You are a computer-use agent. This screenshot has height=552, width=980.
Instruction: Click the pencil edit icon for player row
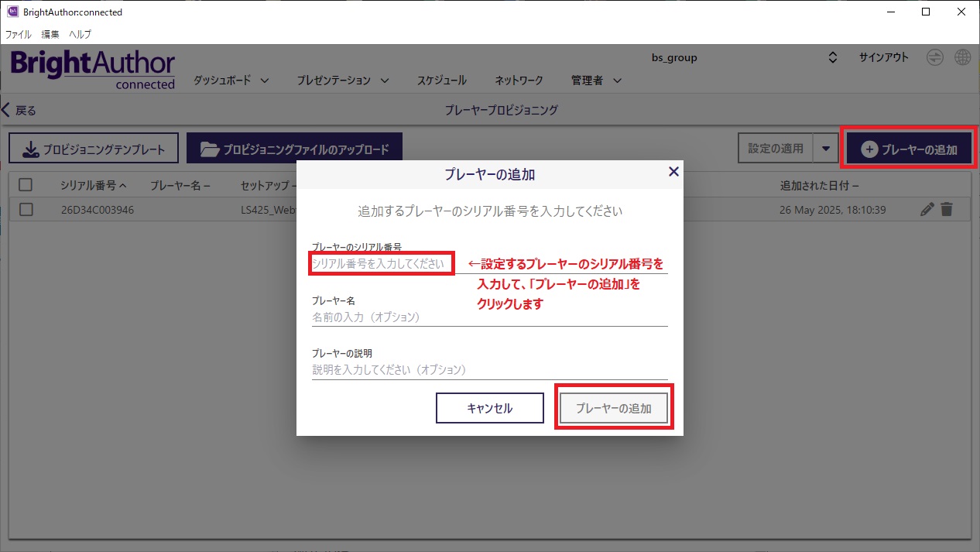[927, 209]
